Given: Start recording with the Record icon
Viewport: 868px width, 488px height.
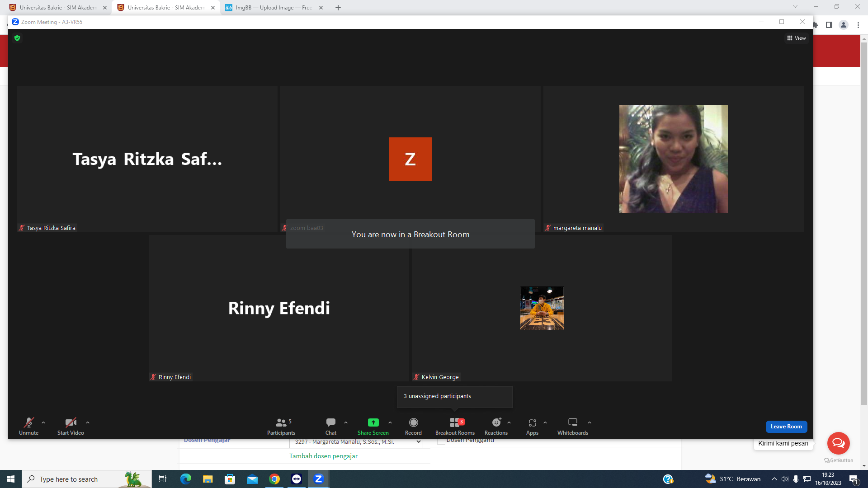Looking at the screenshot, I should [413, 422].
